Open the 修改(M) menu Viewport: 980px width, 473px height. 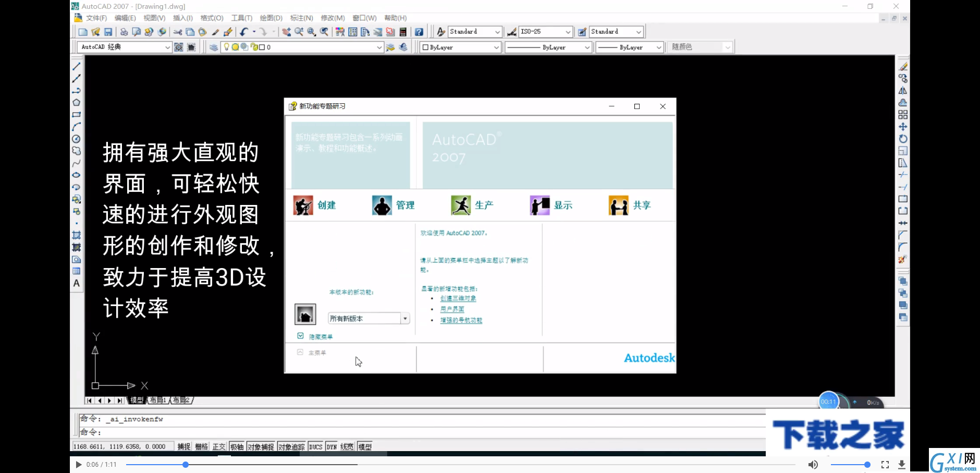point(333,18)
